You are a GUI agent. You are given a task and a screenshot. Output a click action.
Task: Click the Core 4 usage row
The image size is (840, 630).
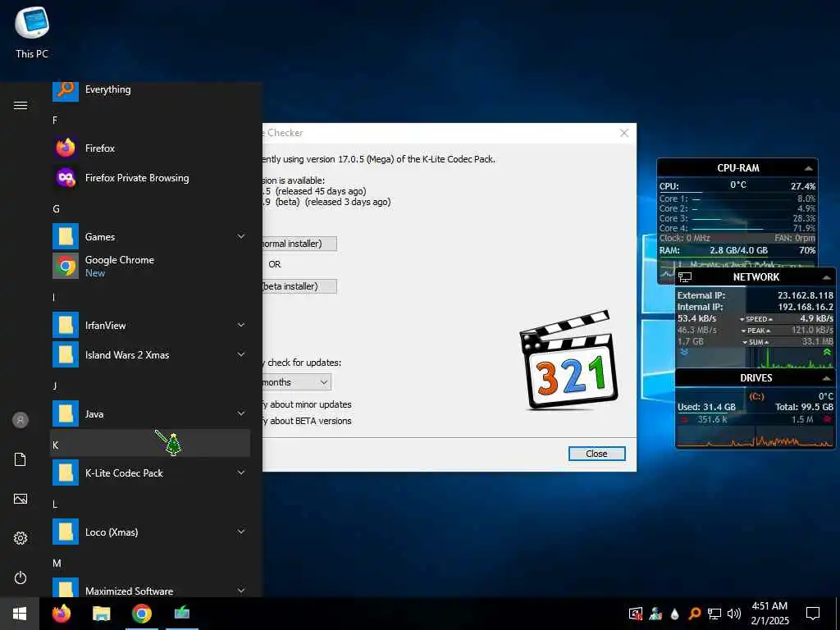tap(737, 228)
